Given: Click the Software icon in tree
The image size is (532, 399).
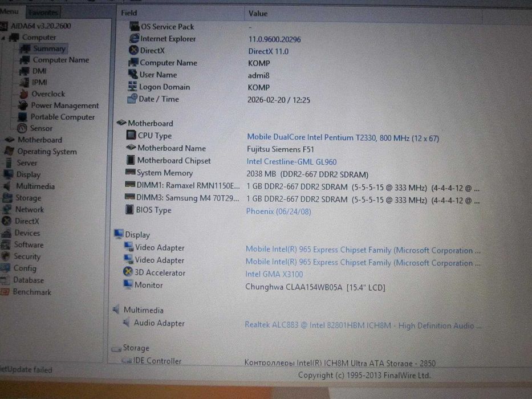Looking at the screenshot, I should tap(6, 245).
